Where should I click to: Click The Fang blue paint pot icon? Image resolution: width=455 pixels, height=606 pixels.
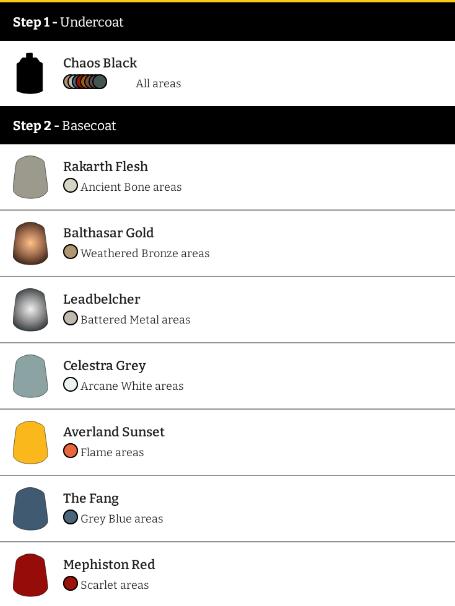pos(30,509)
